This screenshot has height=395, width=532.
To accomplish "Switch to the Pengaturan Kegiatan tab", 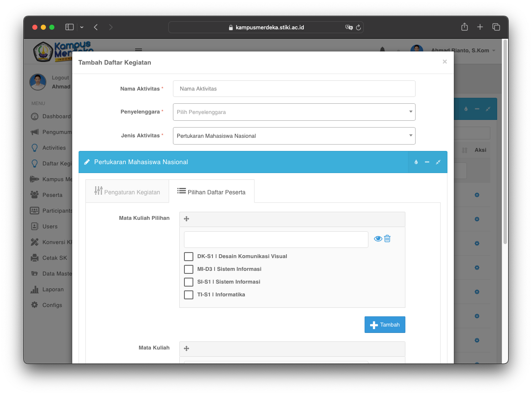I will [127, 192].
